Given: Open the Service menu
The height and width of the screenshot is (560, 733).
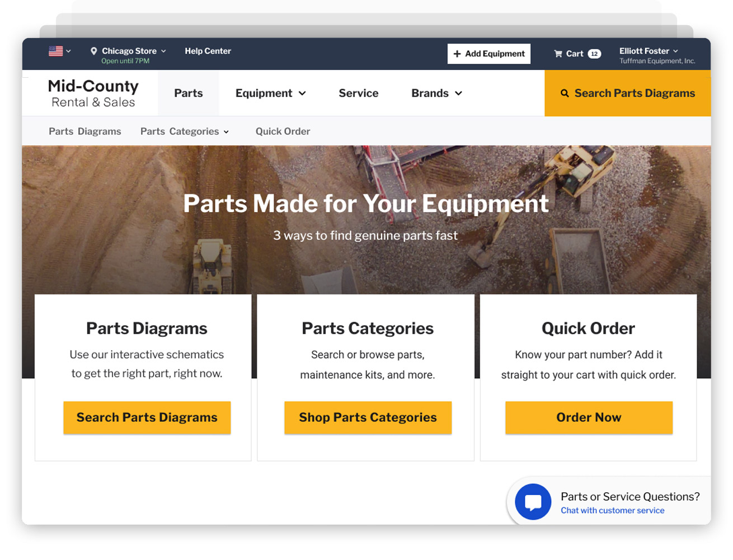Looking at the screenshot, I should (x=358, y=93).
